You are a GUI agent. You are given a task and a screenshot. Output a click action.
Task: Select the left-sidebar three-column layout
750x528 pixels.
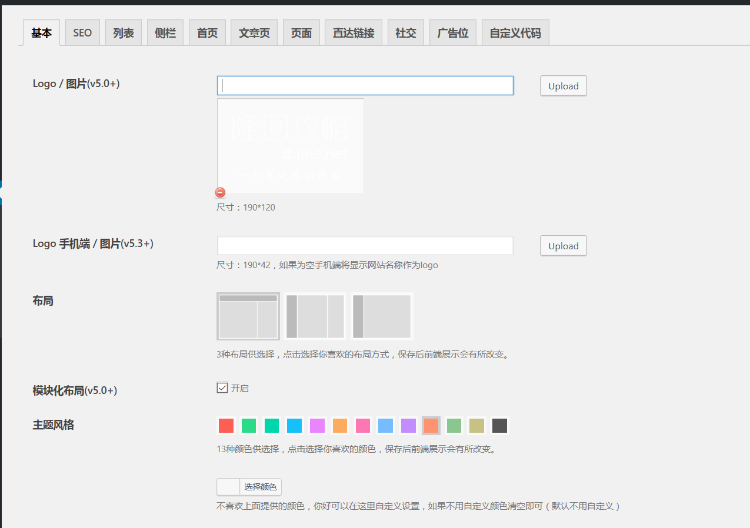(315, 316)
